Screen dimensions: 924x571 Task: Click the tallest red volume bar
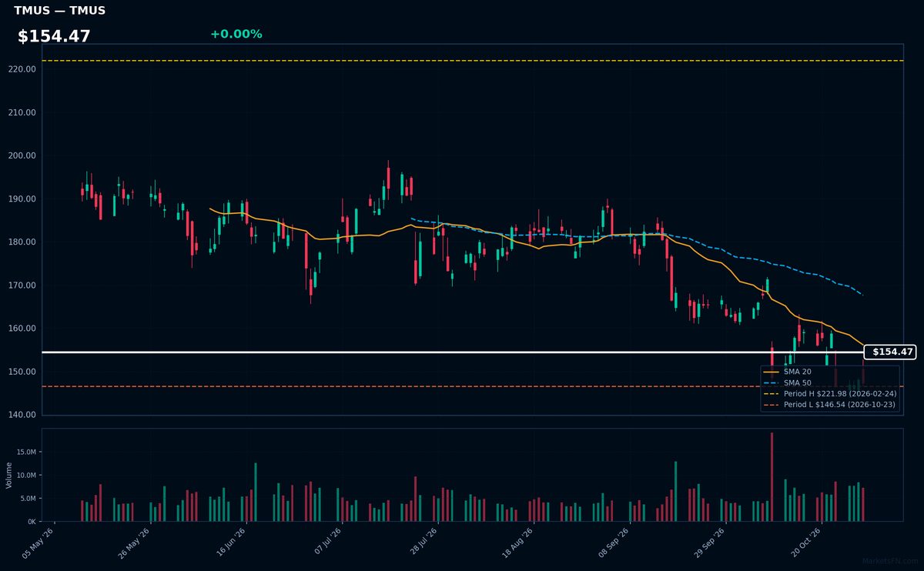pyautogui.click(x=772, y=477)
